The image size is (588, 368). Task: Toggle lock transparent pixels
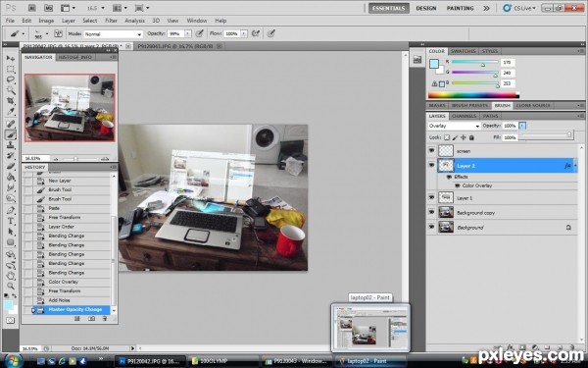pos(447,137)
